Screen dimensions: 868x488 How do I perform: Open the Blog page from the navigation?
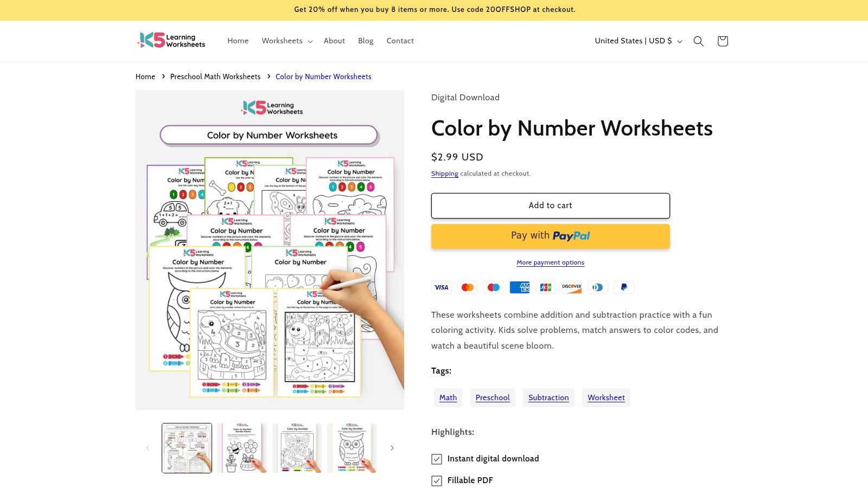pyautogui.click(x=366, y=41)
